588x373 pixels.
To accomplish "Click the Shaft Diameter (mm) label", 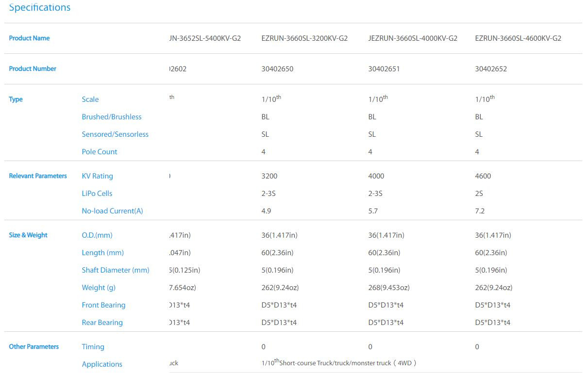I will 116,270.
